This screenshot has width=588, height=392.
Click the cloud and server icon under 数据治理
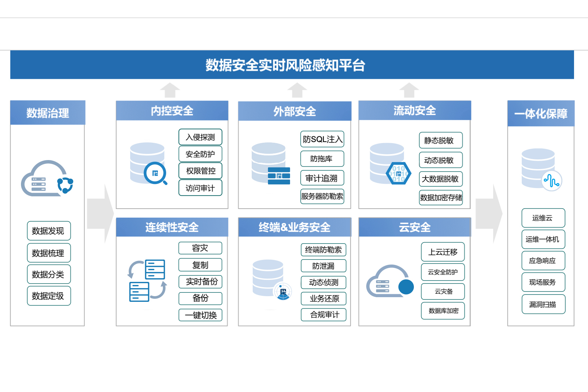tap(47, 178)
